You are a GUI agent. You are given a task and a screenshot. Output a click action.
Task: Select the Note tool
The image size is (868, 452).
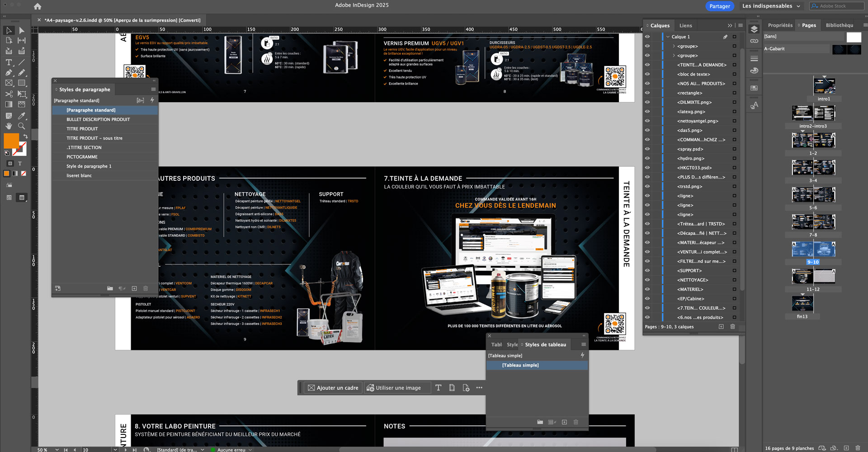(9, 116)
